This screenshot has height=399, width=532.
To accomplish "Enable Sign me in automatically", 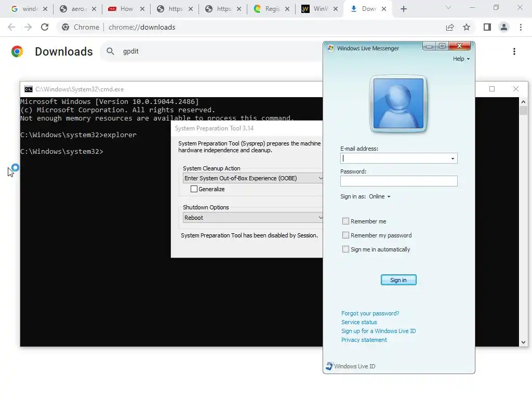I will click(345, 249).
